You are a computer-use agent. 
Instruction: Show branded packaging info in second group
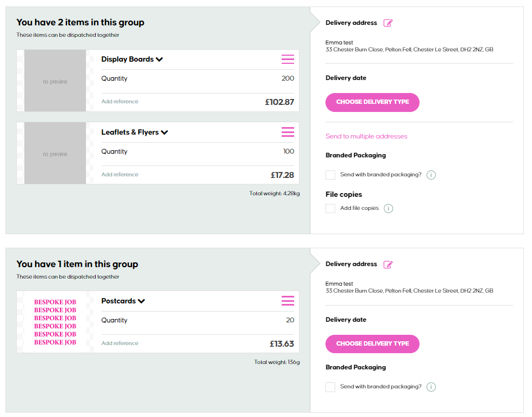[431, 387]
